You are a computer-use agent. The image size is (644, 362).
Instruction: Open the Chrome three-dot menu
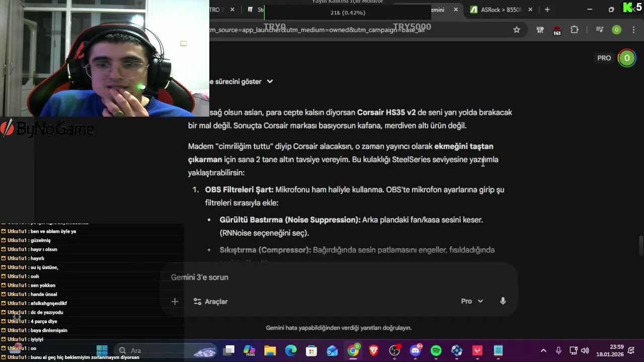pyautogui.click(x=633, y=30)
